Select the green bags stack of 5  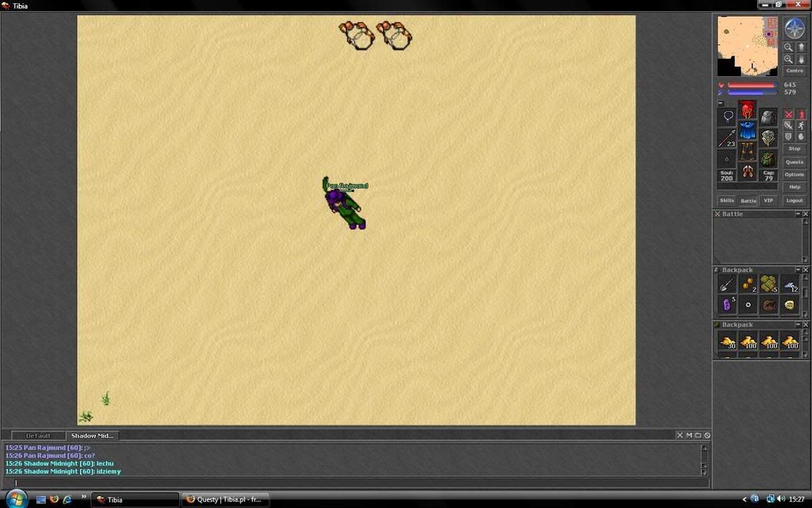coord(768,284)
